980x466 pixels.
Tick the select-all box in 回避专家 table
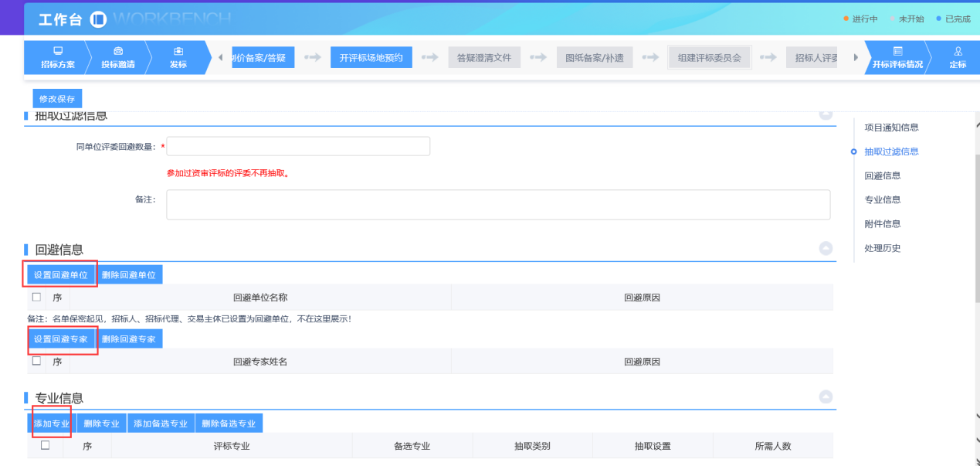point(36,361)
